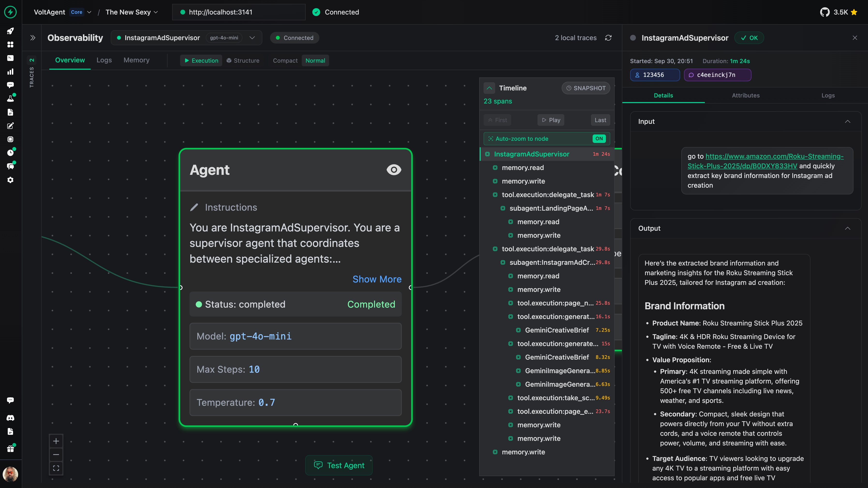Open the GitHub stars icon
Screen dimensions: 868x488
[824, 12]
